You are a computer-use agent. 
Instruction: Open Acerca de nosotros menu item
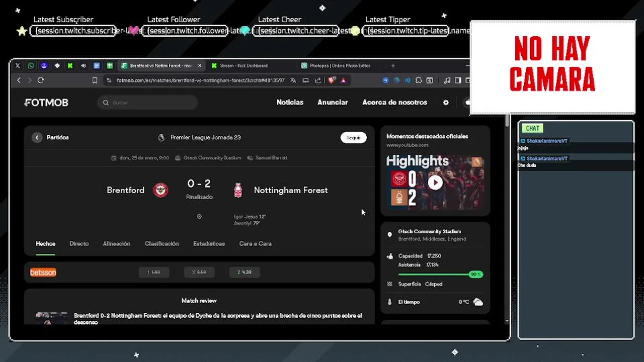click(395, 102)
